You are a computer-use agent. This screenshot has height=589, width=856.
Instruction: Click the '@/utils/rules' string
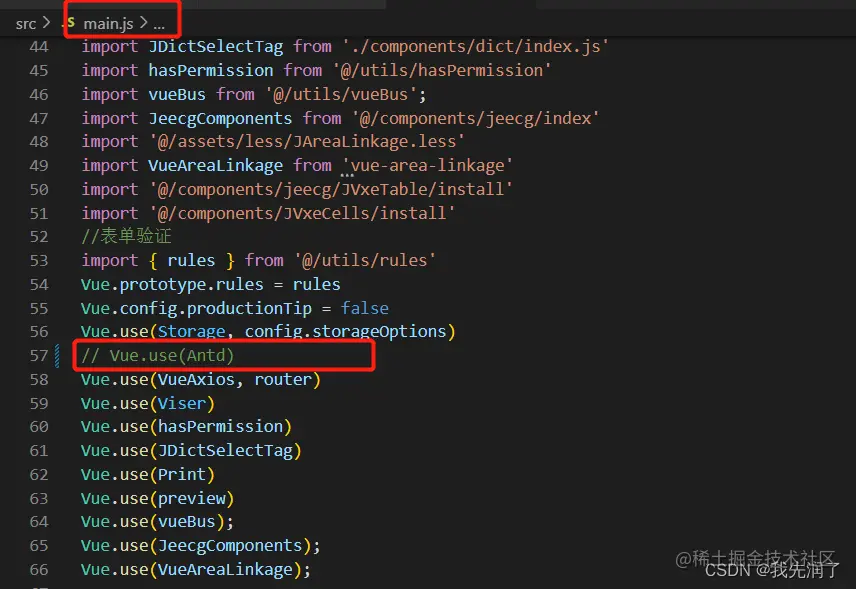point(365,260)
